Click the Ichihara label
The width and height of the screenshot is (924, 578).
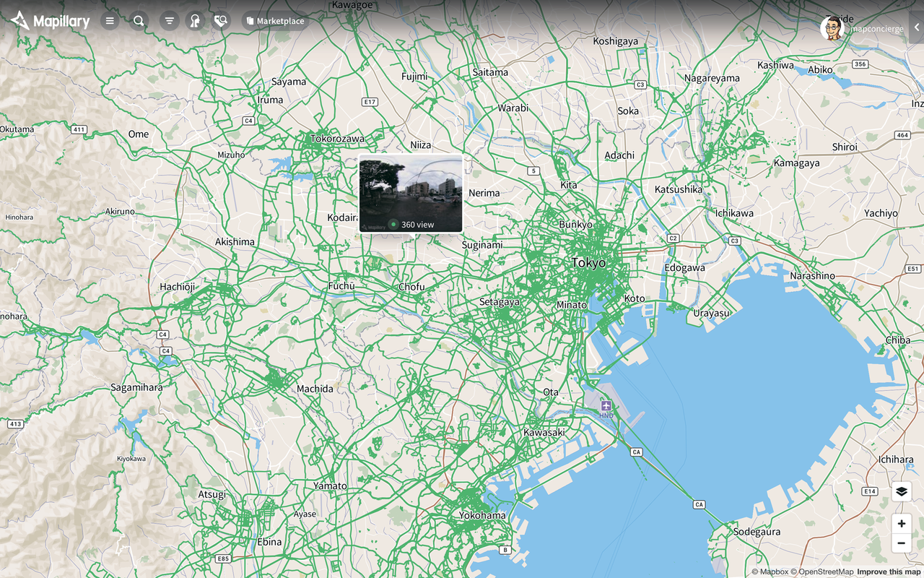click(896, 460)
